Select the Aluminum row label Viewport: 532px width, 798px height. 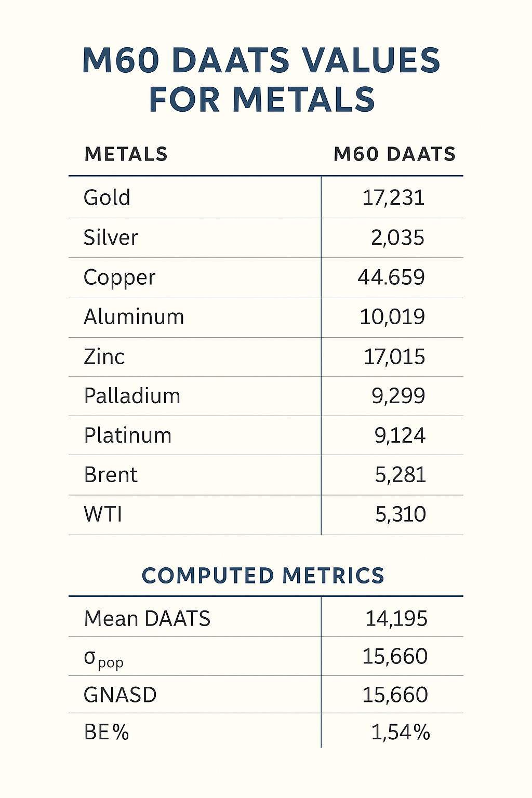click(134, 317)
